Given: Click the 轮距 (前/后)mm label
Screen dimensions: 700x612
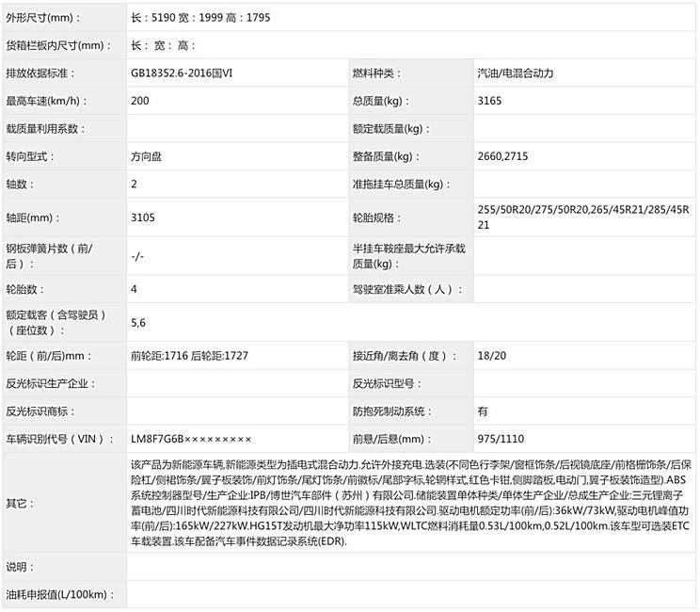Looking at the screenshot, I should [49, 356].
